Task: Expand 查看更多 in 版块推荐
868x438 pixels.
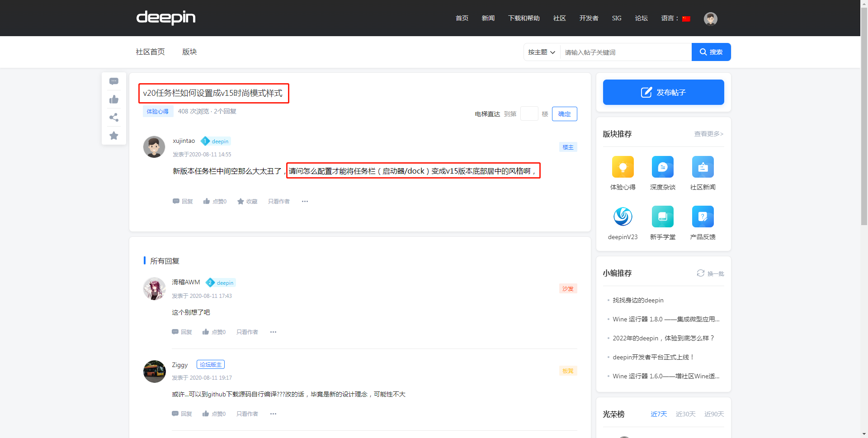Action: [x=709, y=134]
